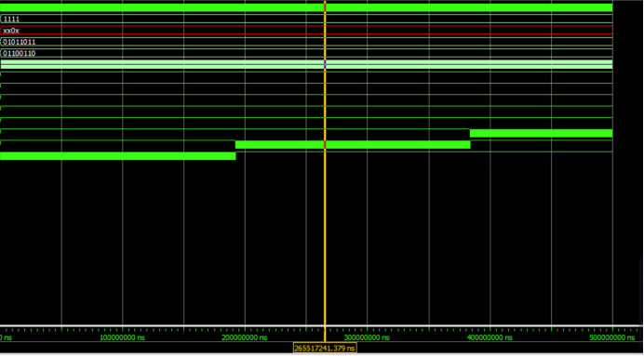Click the 100000000 ns timeline label
The width and height of the screenshot is (644, 356).
pyautogui.click(x=123, y=337)
